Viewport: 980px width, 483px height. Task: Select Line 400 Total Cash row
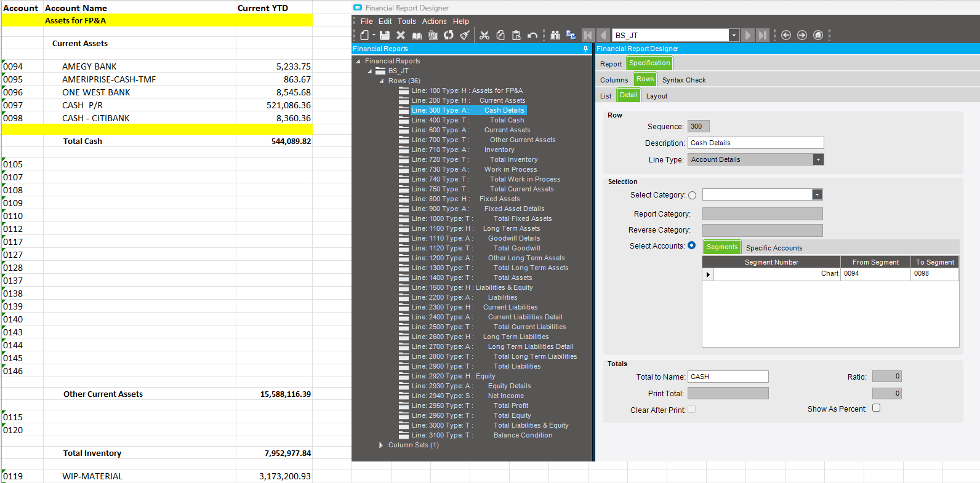tap(468, 120)
